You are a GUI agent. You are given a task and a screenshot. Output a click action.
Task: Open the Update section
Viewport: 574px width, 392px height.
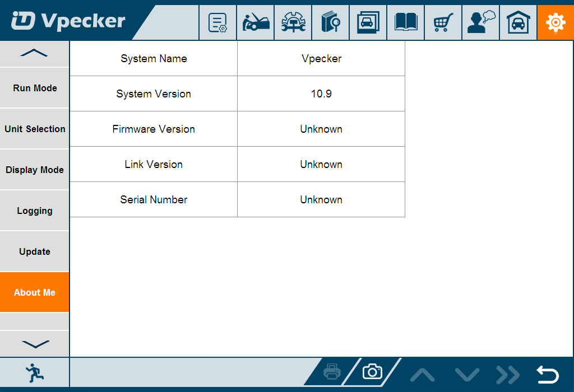[x=34, y=252]
